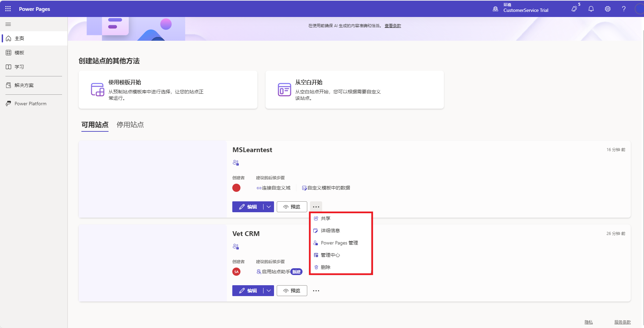Click the SA creator avatar
Screen dimensions: 644x328
tap(236, 272)
